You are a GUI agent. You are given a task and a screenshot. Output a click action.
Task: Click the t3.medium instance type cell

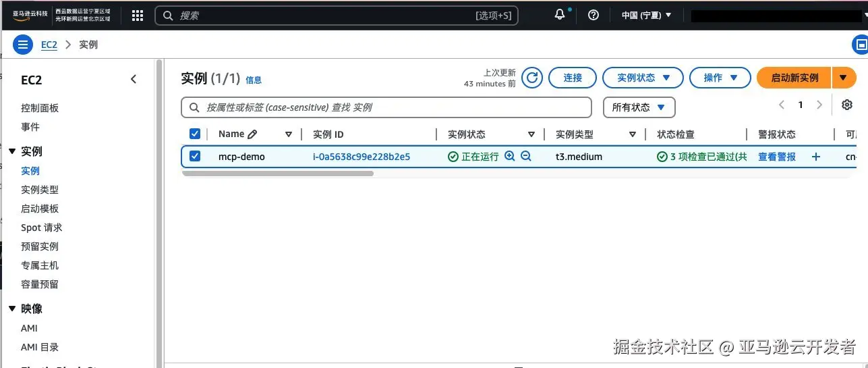(579, 157)
